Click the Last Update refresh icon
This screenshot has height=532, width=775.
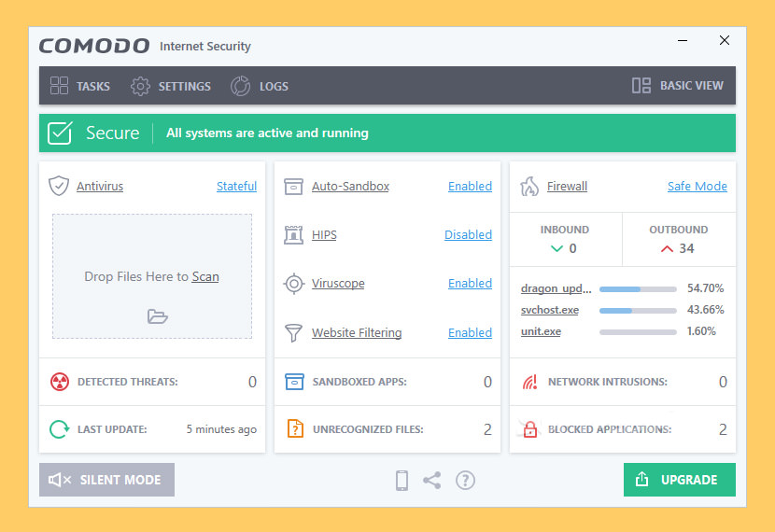pyautogui.click(x=60, y=429)
